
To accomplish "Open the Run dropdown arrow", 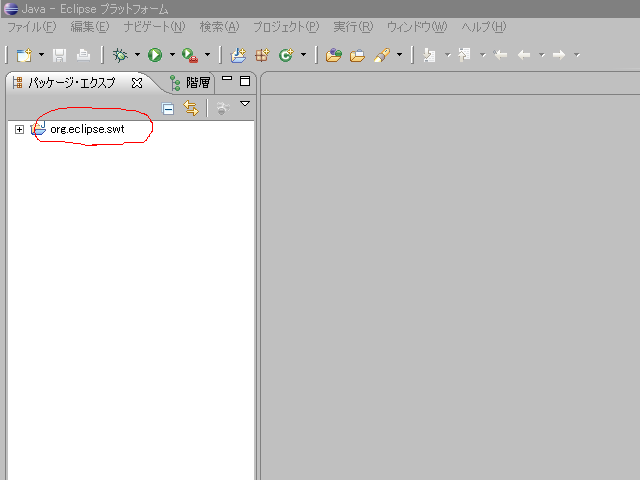I will click(172, 54).
